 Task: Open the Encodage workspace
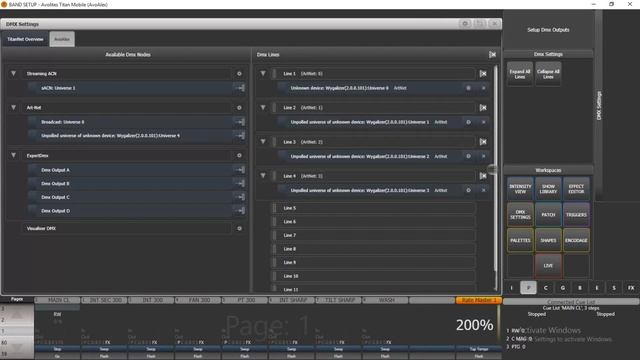[576, 240]
